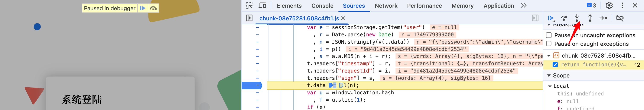Close the chunk-08e75281.608c4fb1.js tab
The height and width of the screenshot is (110, 644).
[x=343, y=18]
